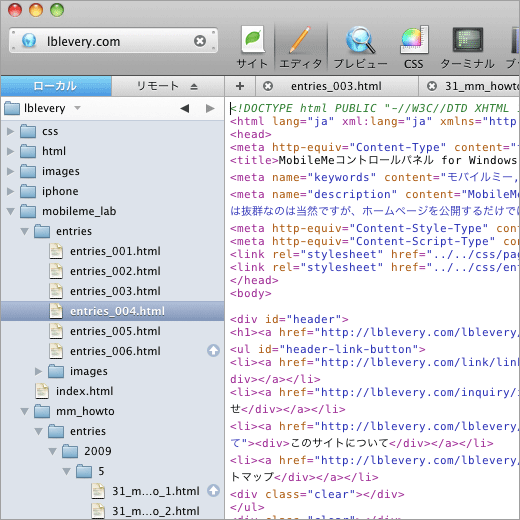Expand the css folder
This screenshot has width=520, height=520.
coord(11,131)
